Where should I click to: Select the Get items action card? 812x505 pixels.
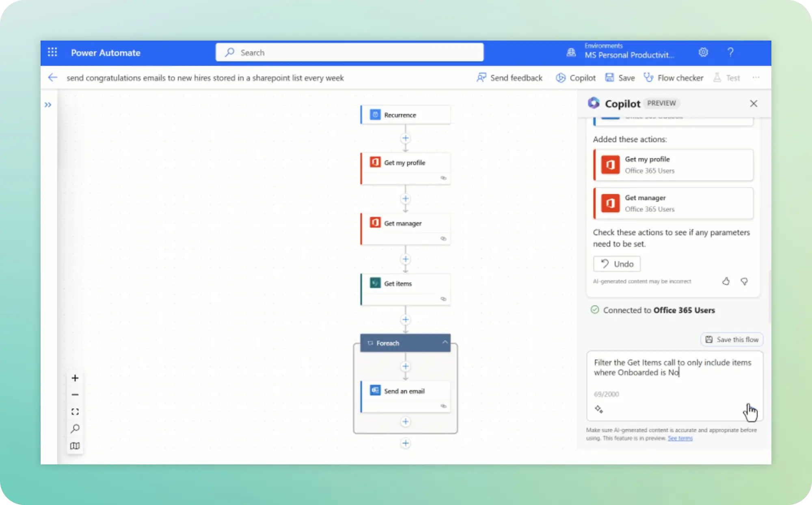(406, 289)
